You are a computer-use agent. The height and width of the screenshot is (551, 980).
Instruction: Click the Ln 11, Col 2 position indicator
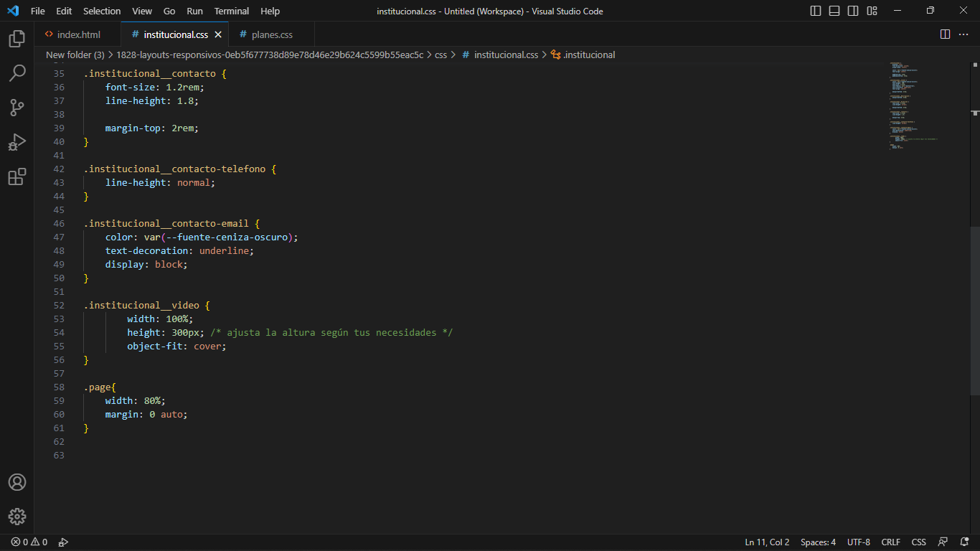click(x=767, y=542)
